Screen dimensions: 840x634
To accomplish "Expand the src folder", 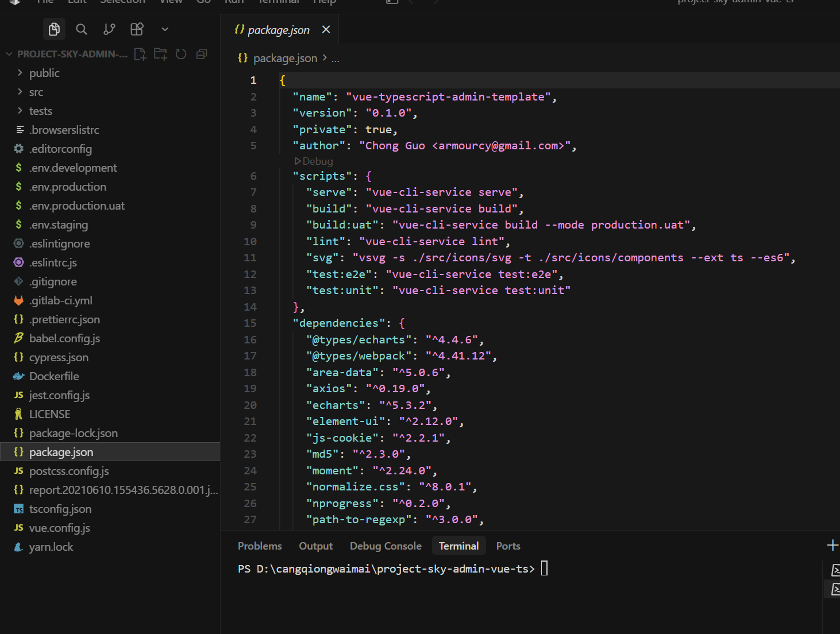I will click(x=110, y=92).
